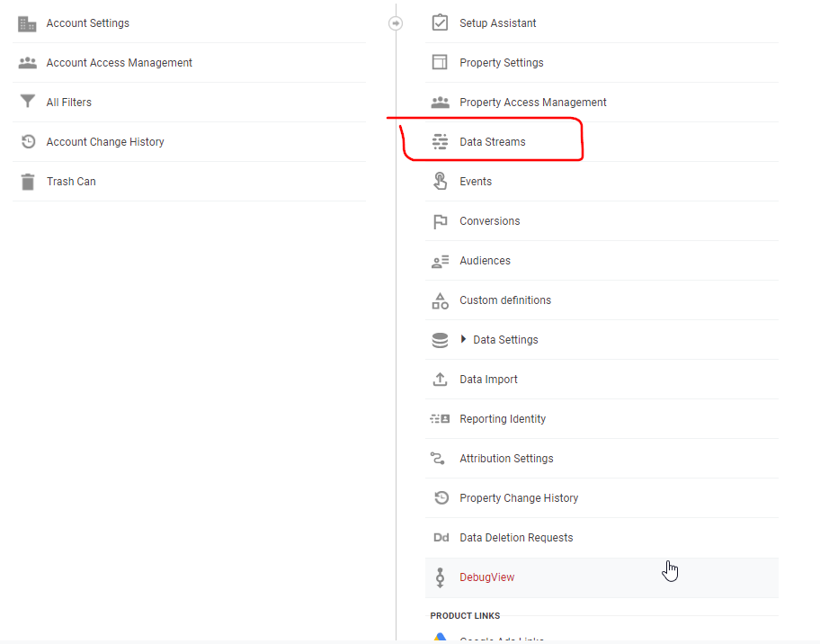The image size is (820, 644).
Task: Open Data Deletion Requests
Action: coord(515,538)
